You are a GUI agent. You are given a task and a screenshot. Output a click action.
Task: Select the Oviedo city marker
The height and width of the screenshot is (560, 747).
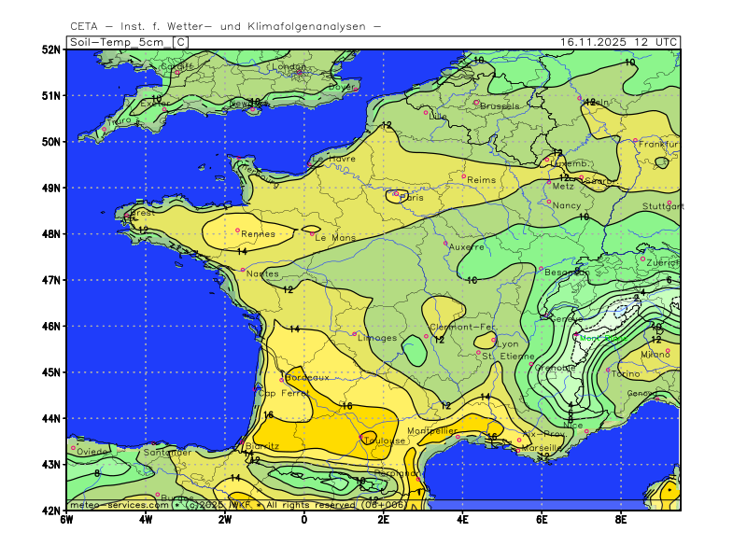pyautogui.click(x=73, y=448)
